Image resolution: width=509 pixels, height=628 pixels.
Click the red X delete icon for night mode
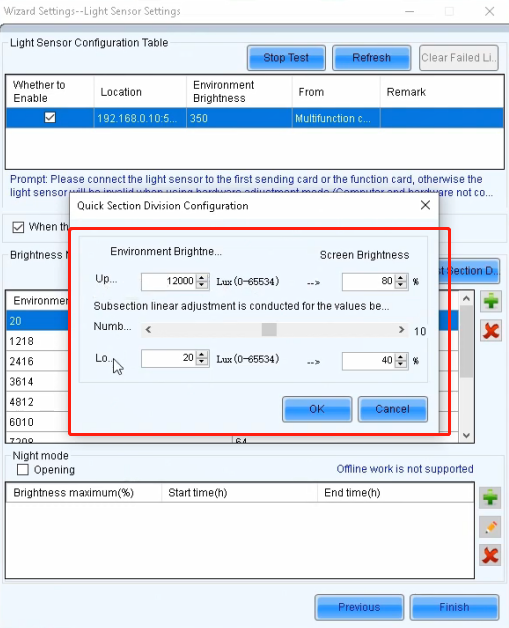[x=490, y=556]
